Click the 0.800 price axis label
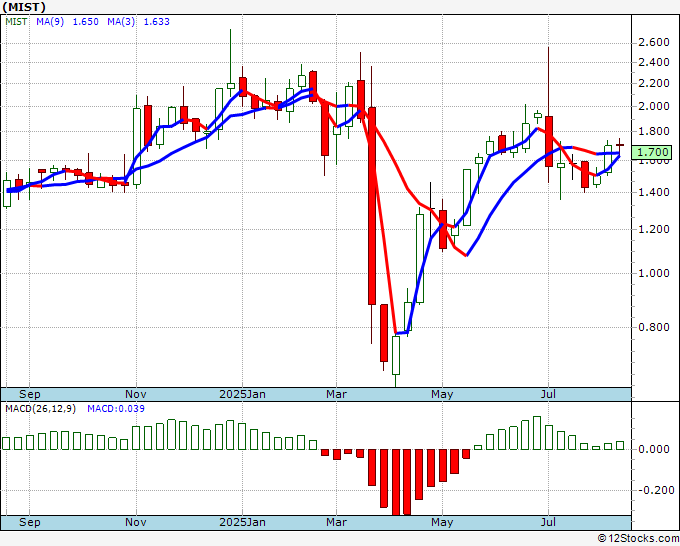The width and height of the screenshot is (680, 546). [x=654, y=327]
